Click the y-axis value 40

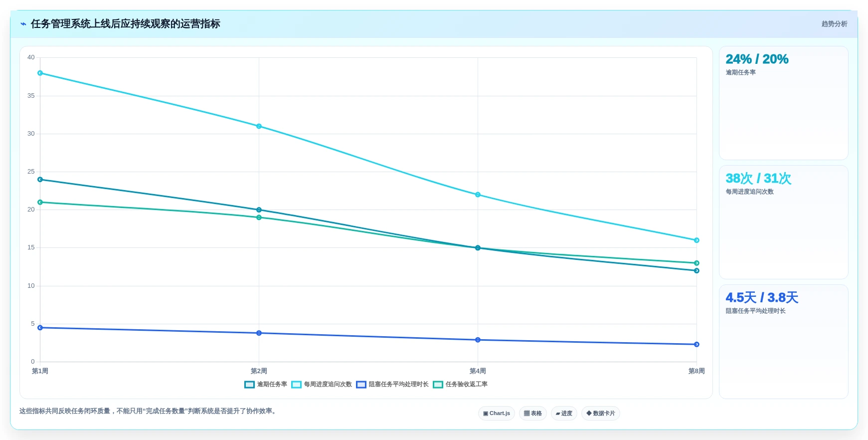click(x=31, y=57)
